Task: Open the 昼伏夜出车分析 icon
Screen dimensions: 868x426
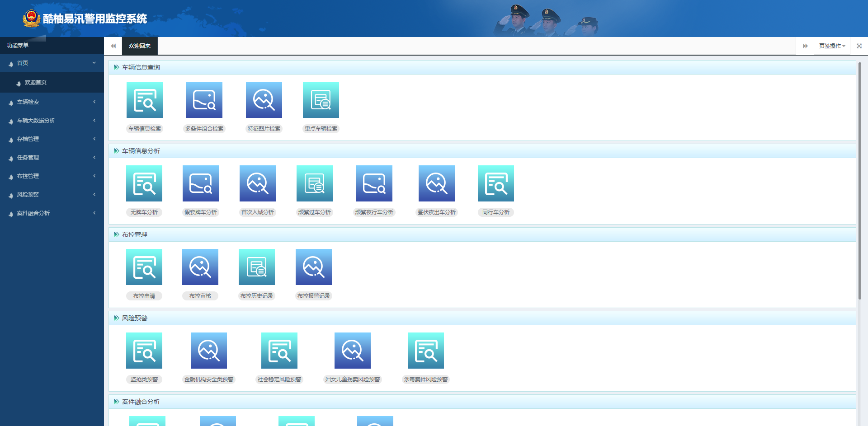Action: 437,183
